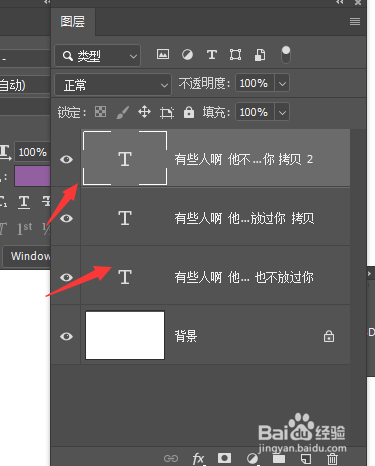
Task: Lock position move icon
Action: click(144, 112)
